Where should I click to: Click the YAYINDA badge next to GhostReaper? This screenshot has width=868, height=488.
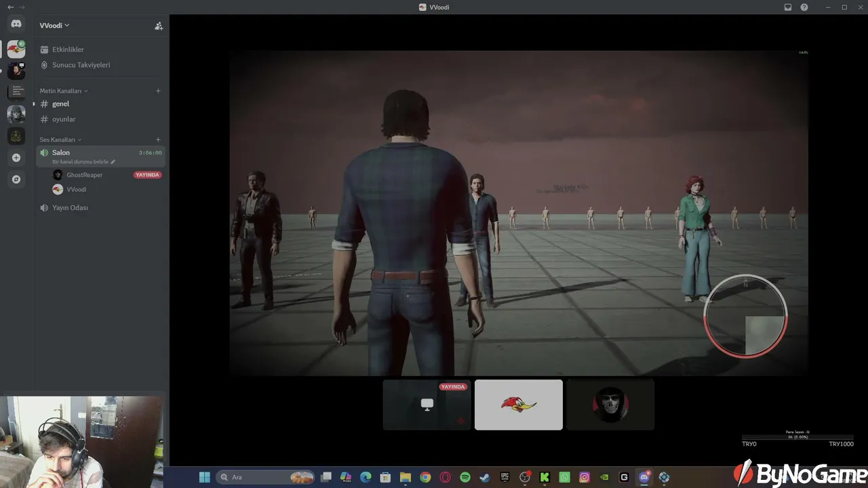(147, 175)
